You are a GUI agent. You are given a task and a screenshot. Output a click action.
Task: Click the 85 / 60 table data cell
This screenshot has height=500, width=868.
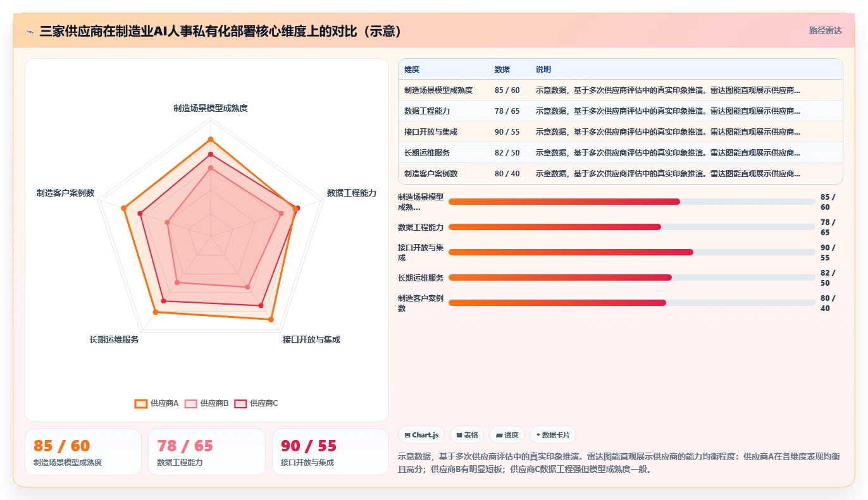[507, 90]
